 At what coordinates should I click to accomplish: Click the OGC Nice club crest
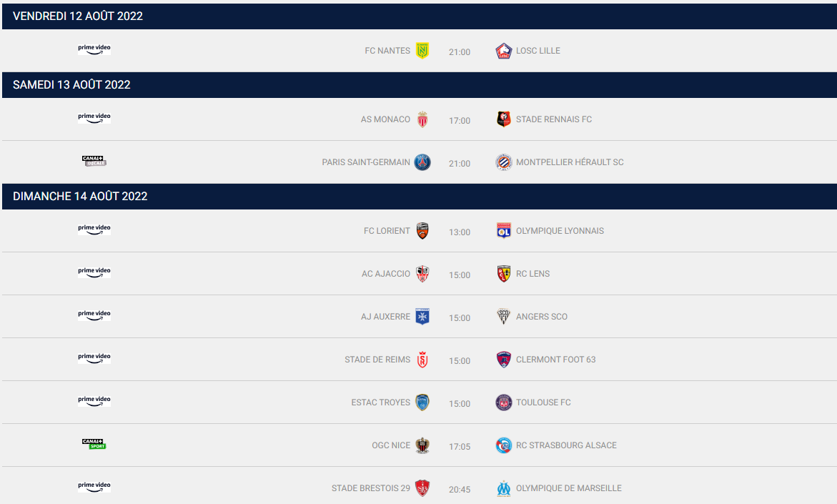click(x=422, y=445)
